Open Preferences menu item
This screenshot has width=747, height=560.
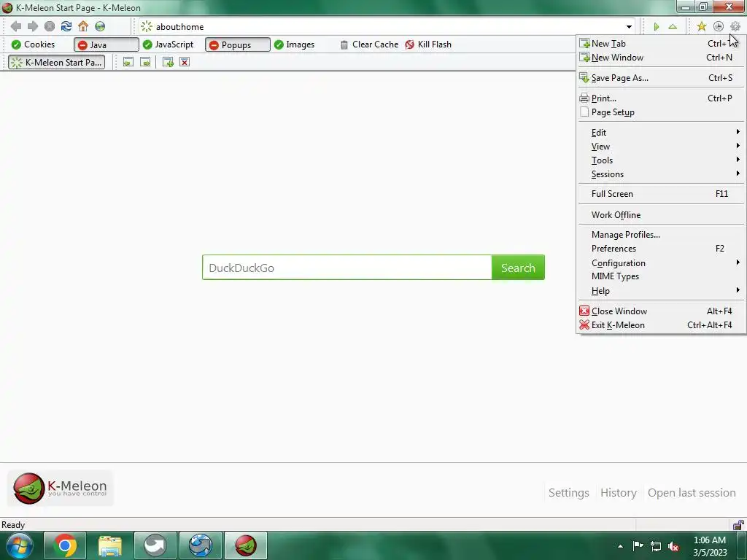(661, 248)
